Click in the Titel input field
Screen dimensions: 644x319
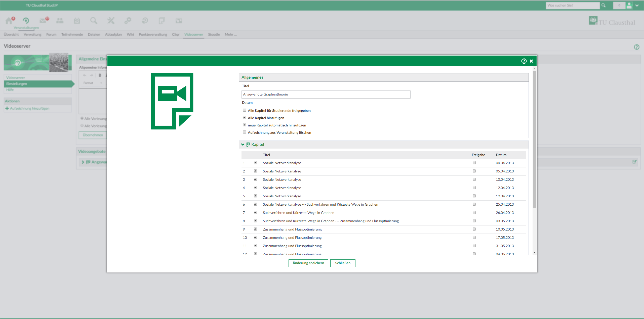pos(326,95)
